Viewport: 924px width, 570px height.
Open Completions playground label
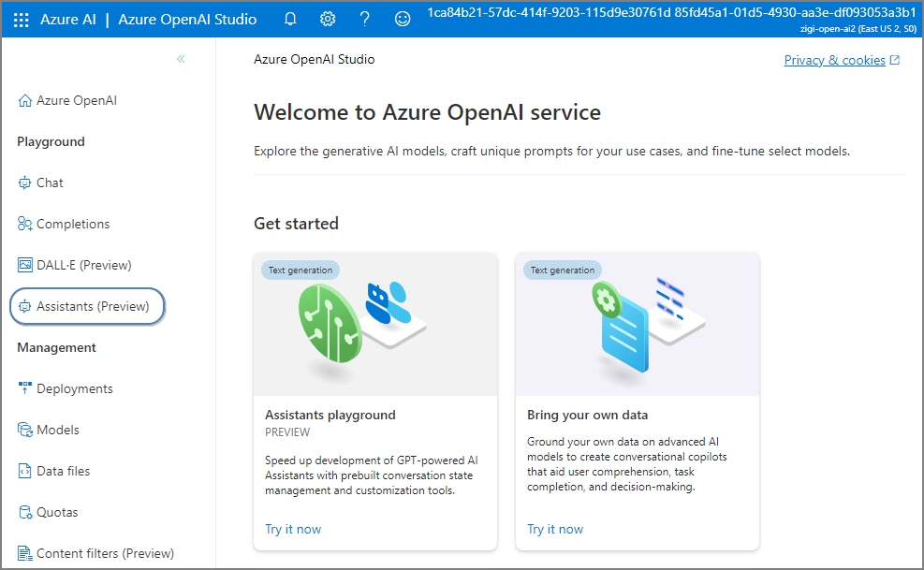coord(73,224)
